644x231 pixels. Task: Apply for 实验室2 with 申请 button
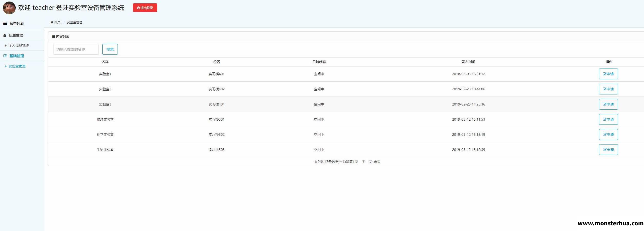point(608,89)
